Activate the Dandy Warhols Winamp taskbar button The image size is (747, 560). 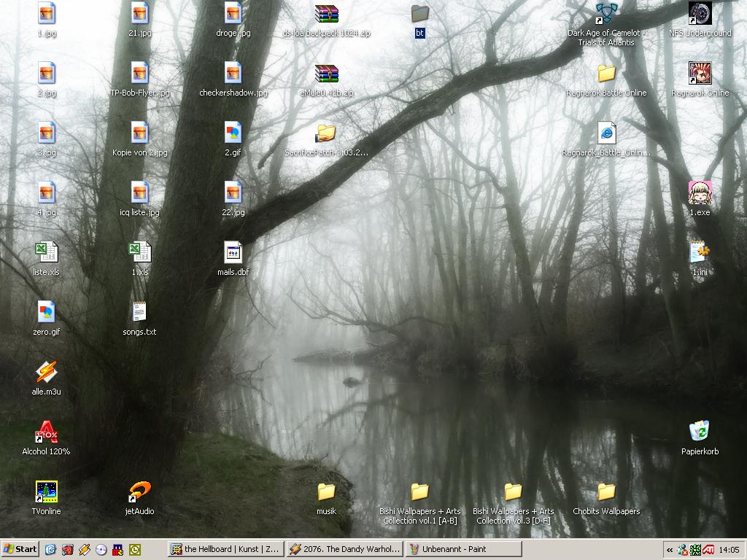click(344, 549)
